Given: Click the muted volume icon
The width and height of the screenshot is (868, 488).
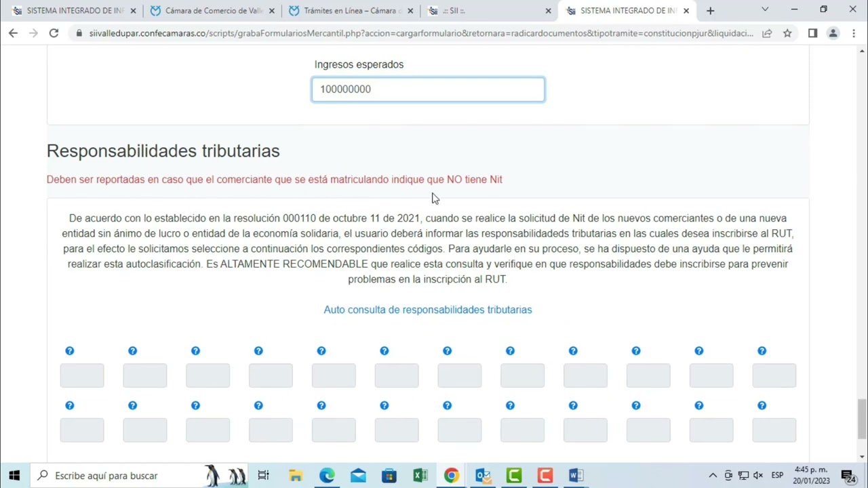Looking at the screenshot, I should [758, 475].
